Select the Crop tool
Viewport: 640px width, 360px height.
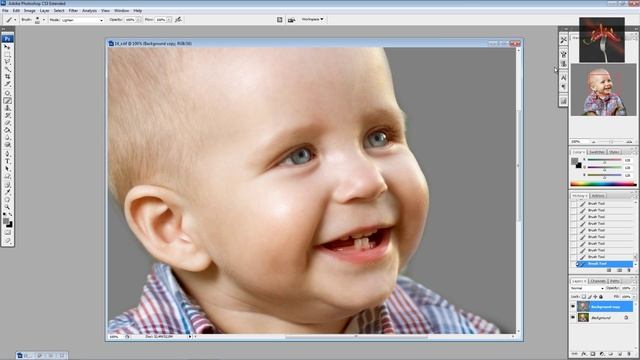pos(7,76)
